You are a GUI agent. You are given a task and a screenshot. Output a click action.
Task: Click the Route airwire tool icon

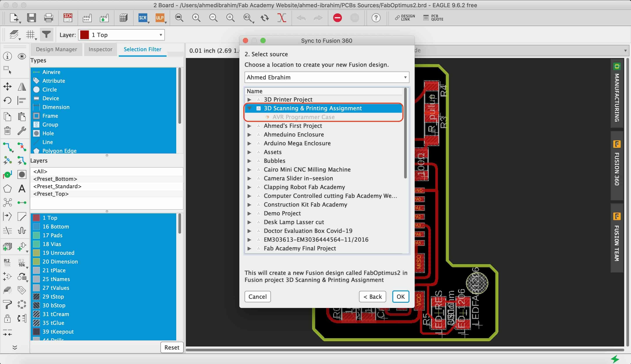(7, 147)
